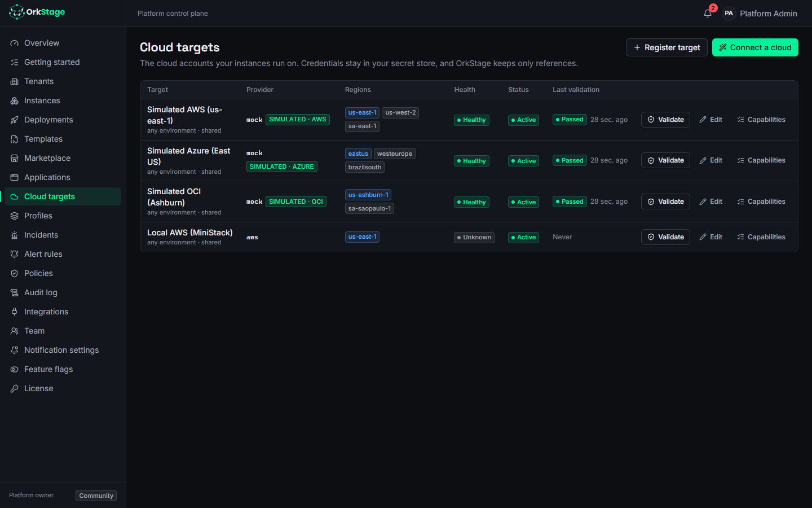Click Local AWS (MiniStack) target name

point(189,233)
